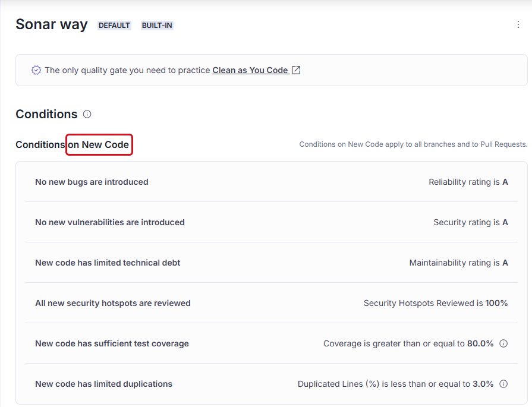Click the Reliability rating is A text

pos(468,182)
